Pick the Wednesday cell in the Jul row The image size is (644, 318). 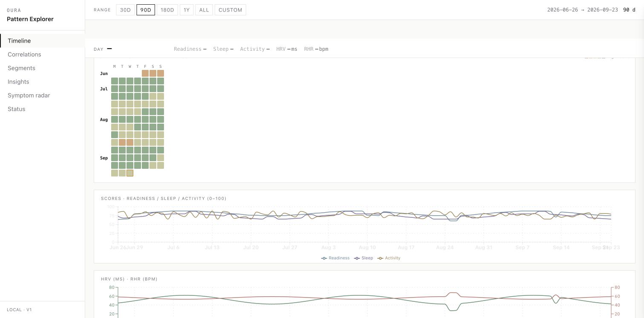130,89
